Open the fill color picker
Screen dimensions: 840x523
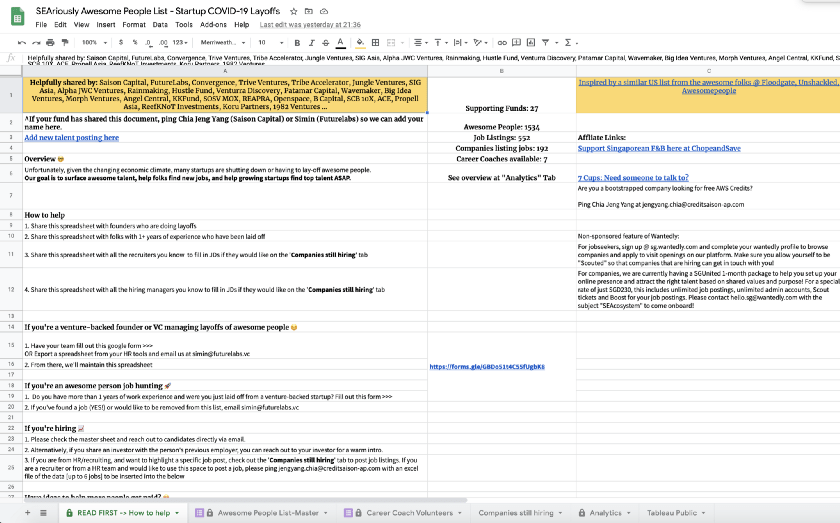tap(361, 42)
